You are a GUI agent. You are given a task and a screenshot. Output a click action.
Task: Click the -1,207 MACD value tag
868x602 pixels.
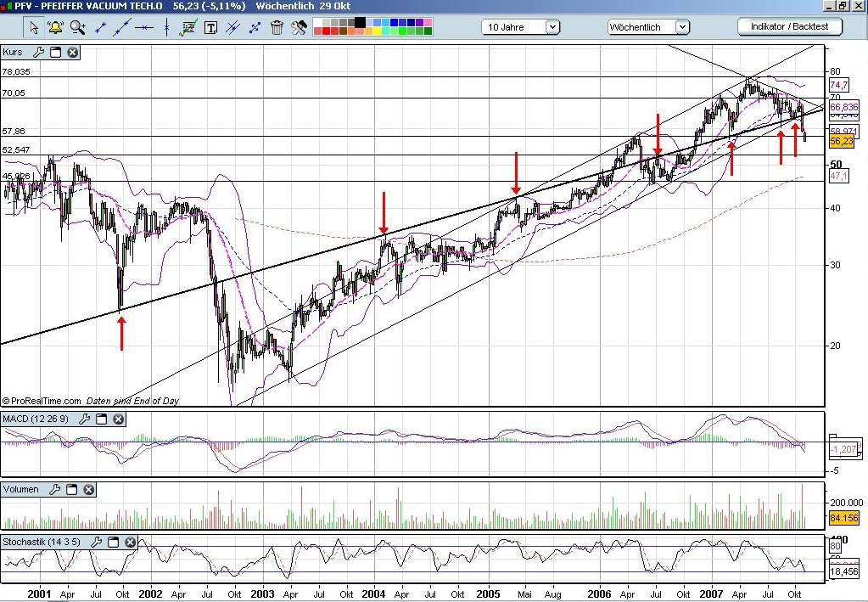(844, 448)
